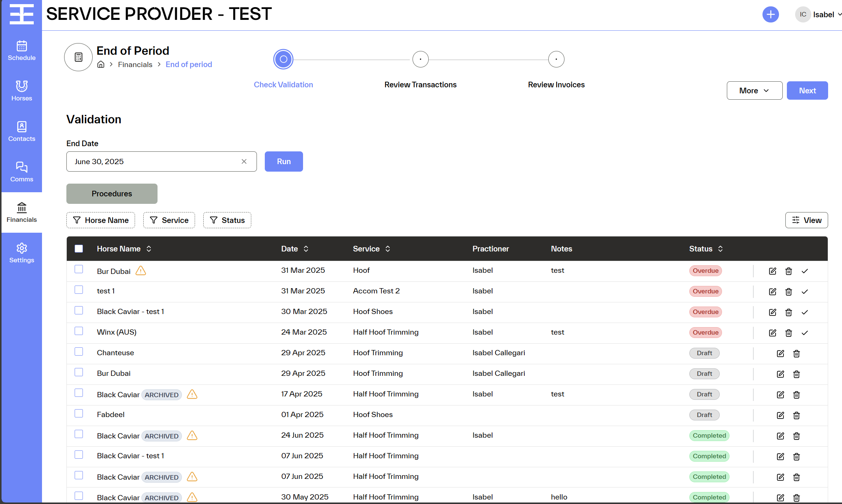Check the Chanteuse row checkbox
The height and width of the screenshot is (504, 842).
click(x=79, y=352)
